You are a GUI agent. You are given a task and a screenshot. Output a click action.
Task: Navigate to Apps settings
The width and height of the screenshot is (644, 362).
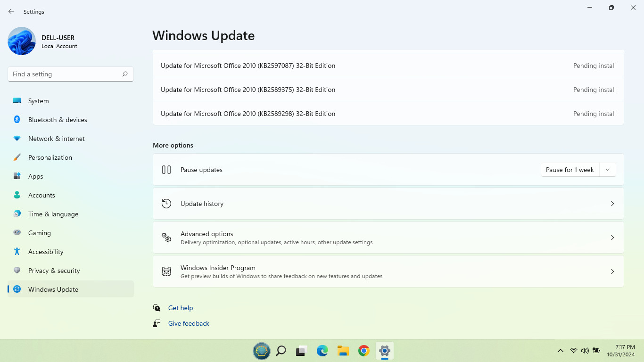71,176
